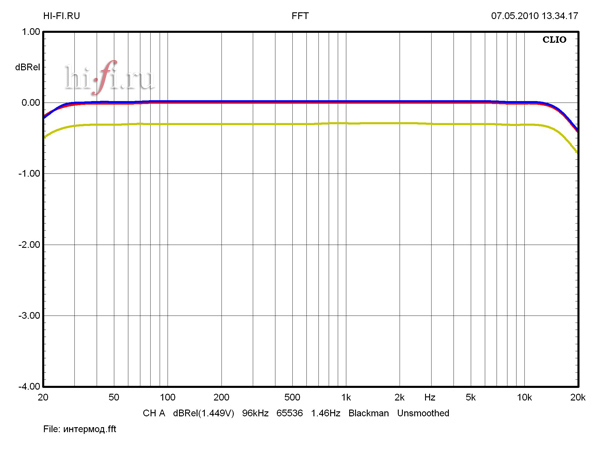The image size is (600, 450).
Task: Click the CH A channel label
Action: (x=154, y=413)
